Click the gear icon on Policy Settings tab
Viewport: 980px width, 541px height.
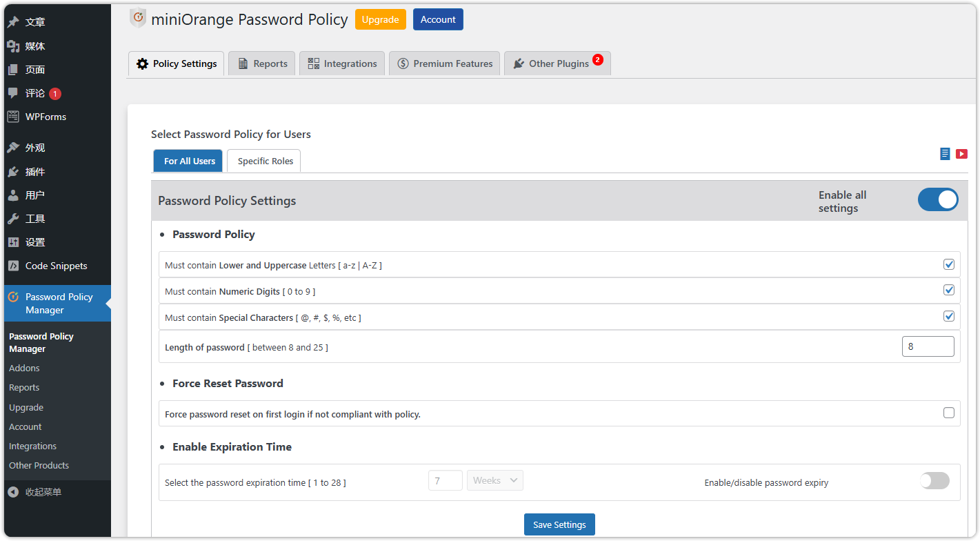[x=142, y=63]
